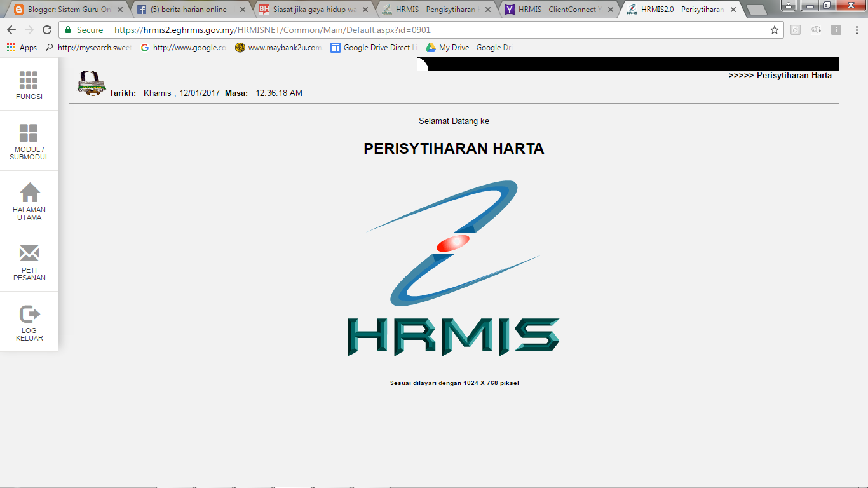This screenshot has width=868, height=488.
Task: Click the browser back arrow
Action: [11, 30]
